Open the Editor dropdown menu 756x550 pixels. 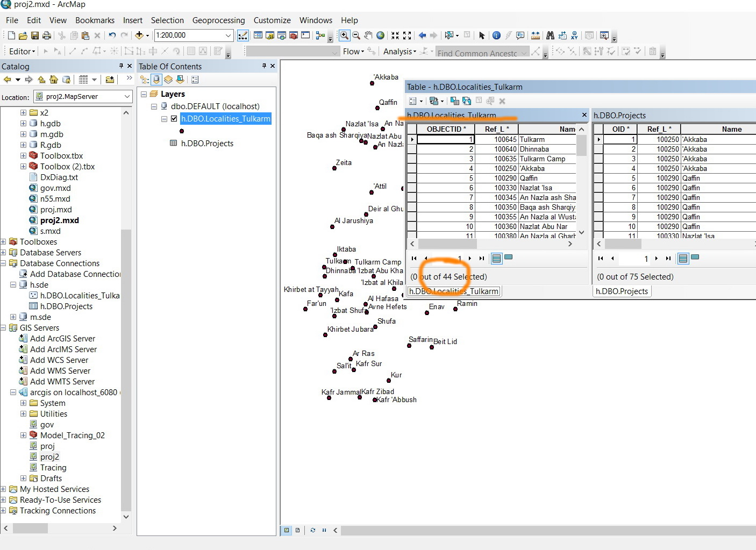point(22,52)
